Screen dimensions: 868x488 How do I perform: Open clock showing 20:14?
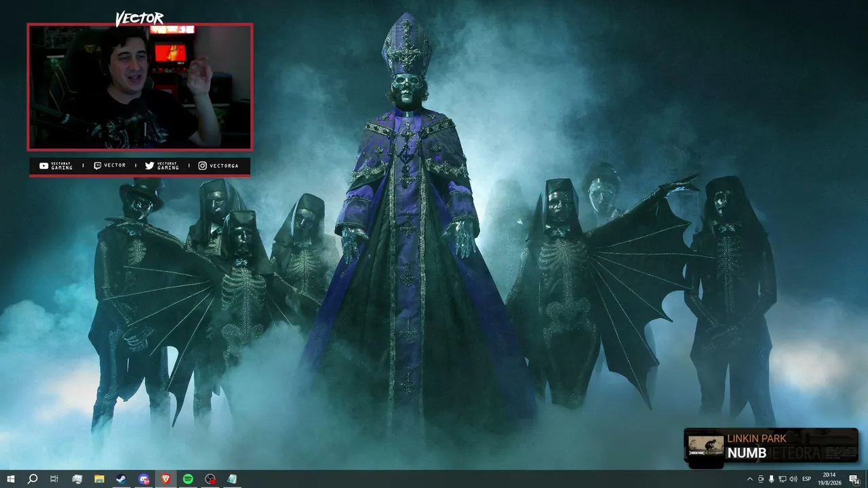(x=829, y=475)
